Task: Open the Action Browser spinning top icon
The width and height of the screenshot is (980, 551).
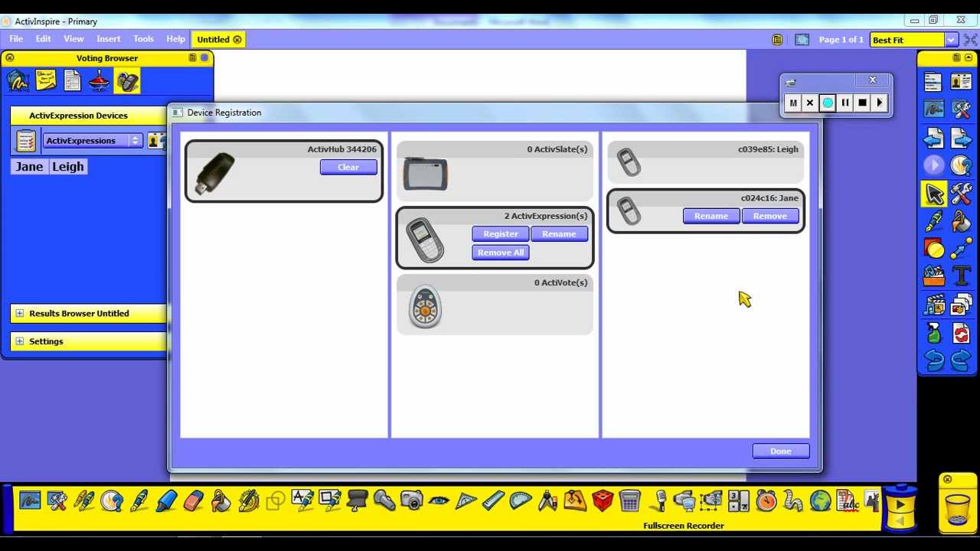Action: pos(100,80)
